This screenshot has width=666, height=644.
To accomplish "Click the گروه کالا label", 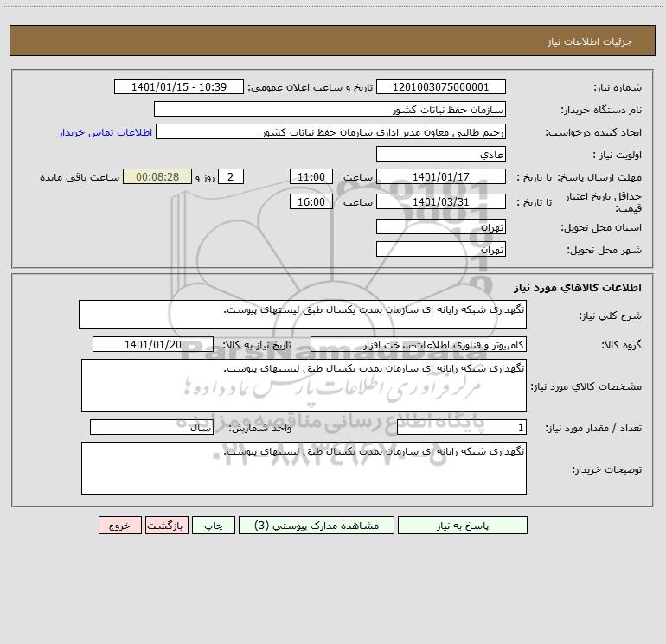I will 621,345.
